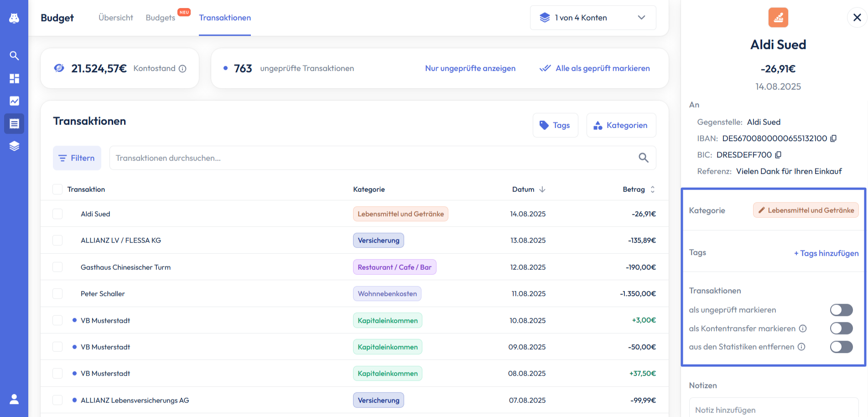Click the info icon next to Kontostand
868x417 pixels.
pos(182,69)
